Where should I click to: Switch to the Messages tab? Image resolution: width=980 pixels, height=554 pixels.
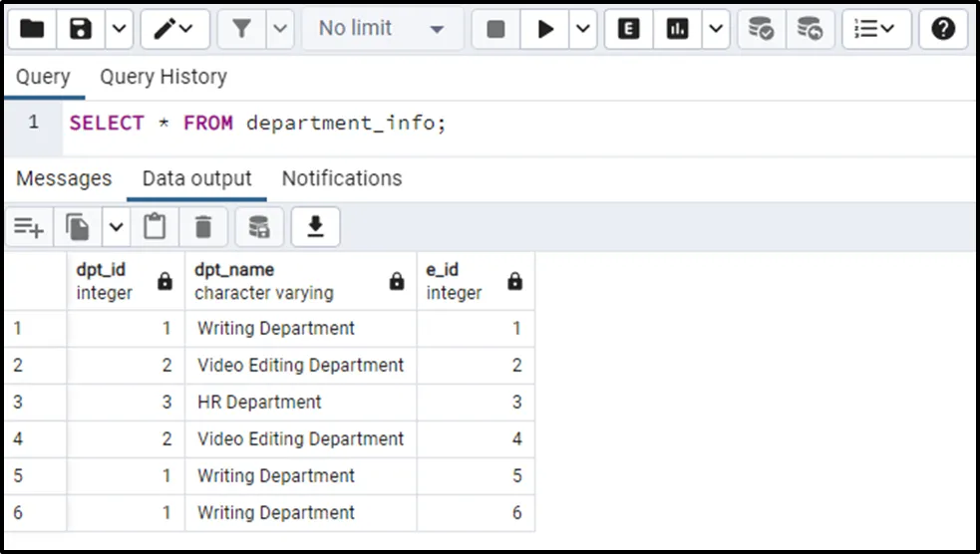(64, 178)
